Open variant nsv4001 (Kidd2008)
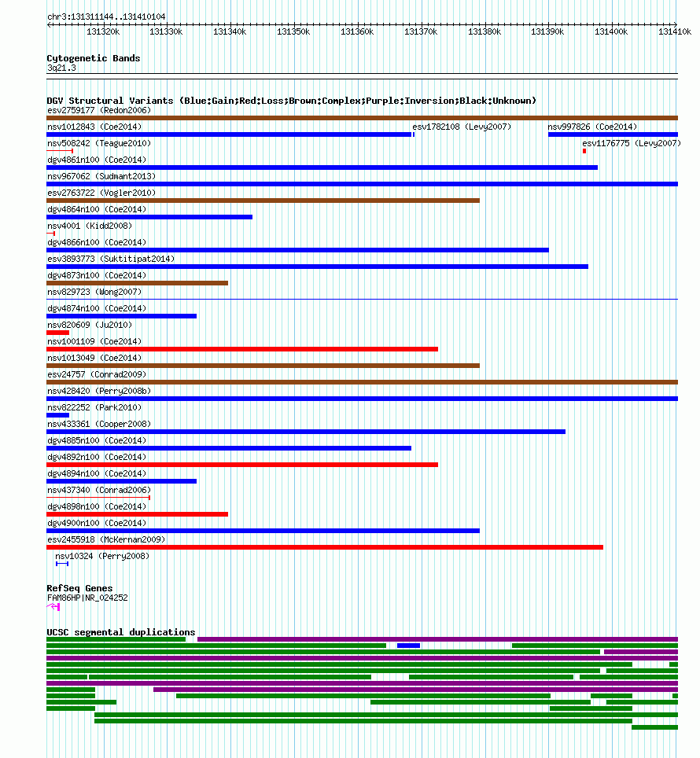Viewport: 700px width, 758px height. tap(90, 226)
